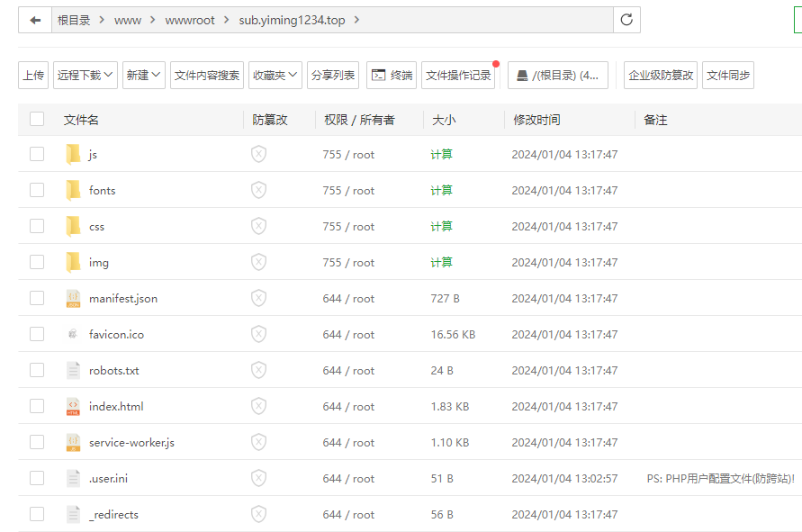Sort the list by the 修改时间 column header
802x532 pixels.
(536, 120)
